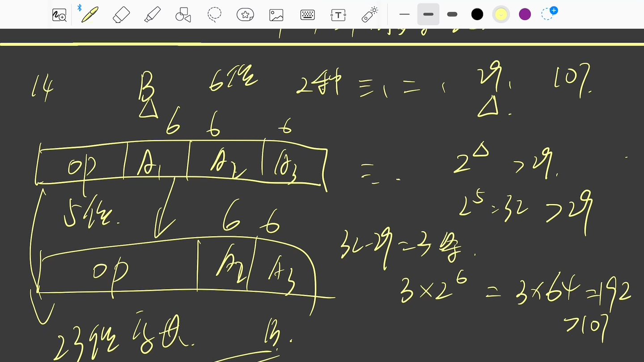Pick the black pen color

(x=477, y=14)
